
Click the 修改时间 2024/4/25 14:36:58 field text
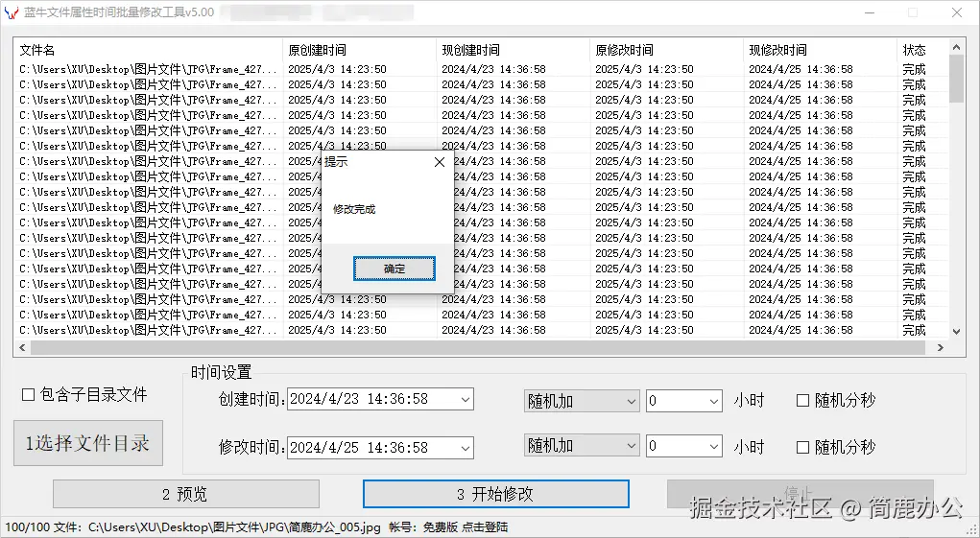click(359, 448)
